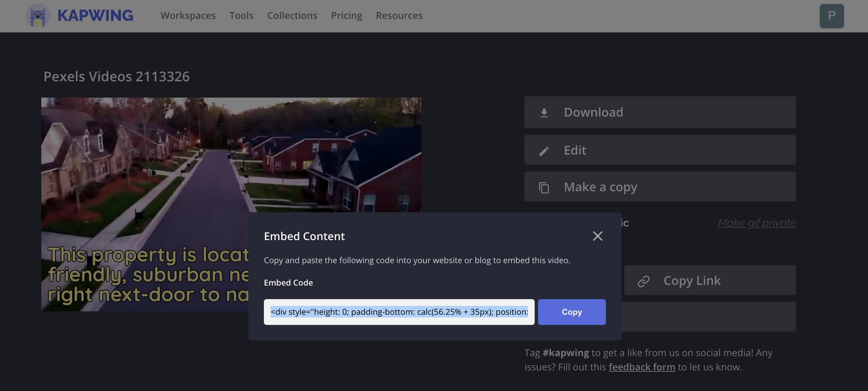Click the Make gif private link
Viewport: 868px width, 391px height.
point(756,223)
